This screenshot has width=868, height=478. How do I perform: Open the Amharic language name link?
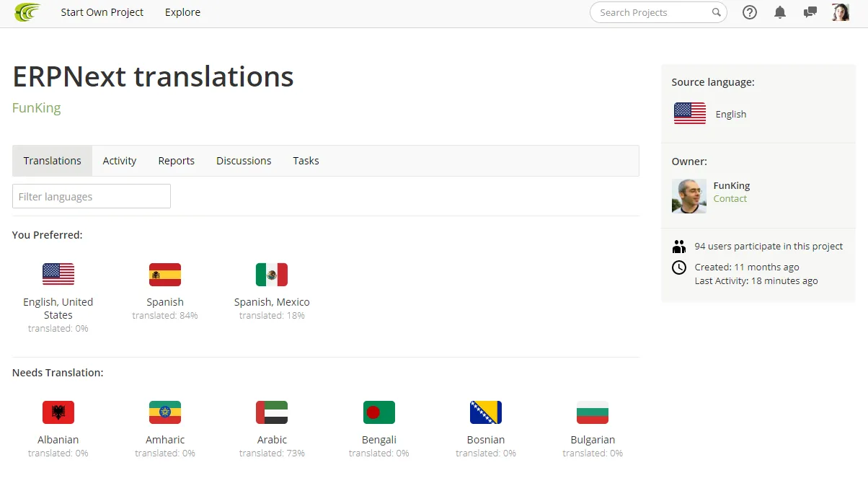[x=165, y=440]
